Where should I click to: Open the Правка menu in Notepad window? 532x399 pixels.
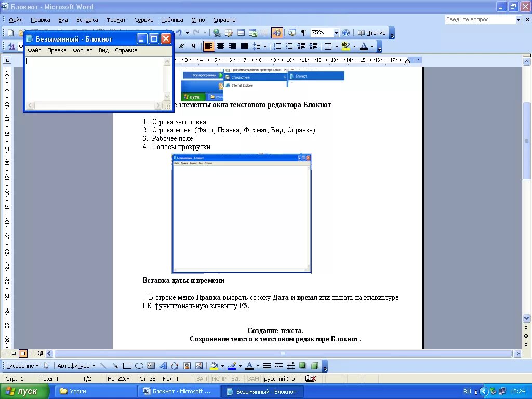pos(57,50)
